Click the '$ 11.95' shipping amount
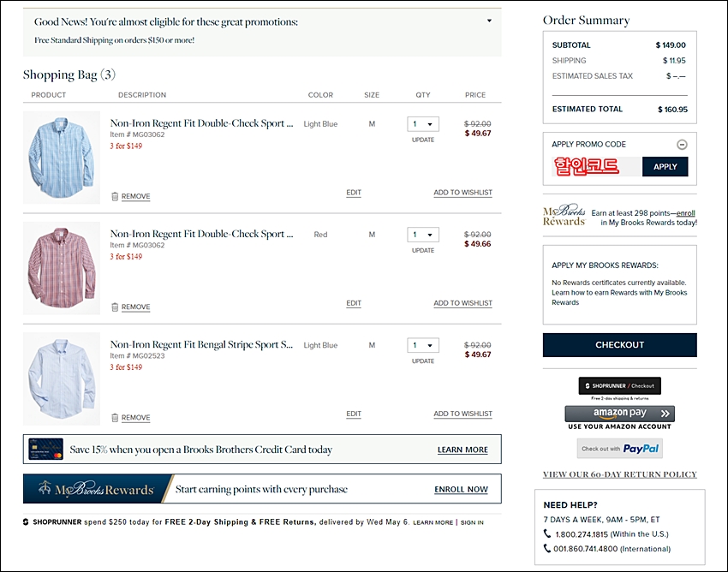The height and width of the screenshot is (572, 728). [x=674, y=60]
